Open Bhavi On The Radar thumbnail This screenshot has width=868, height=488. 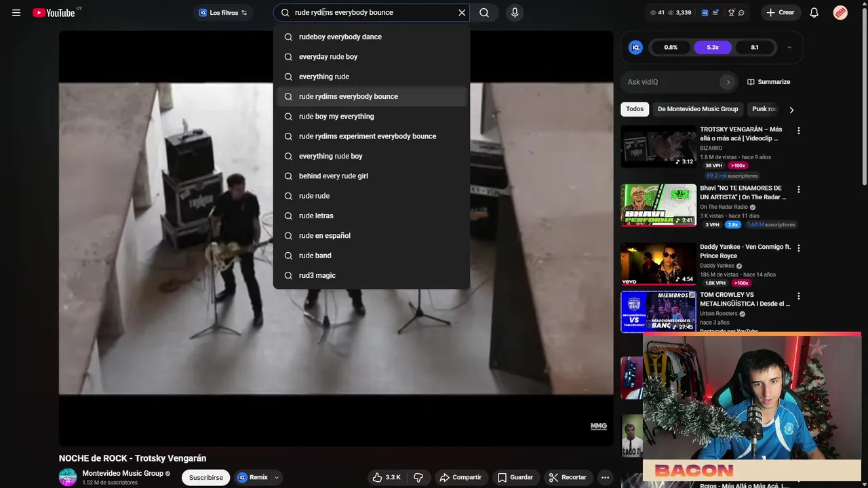tap(658, 205)
